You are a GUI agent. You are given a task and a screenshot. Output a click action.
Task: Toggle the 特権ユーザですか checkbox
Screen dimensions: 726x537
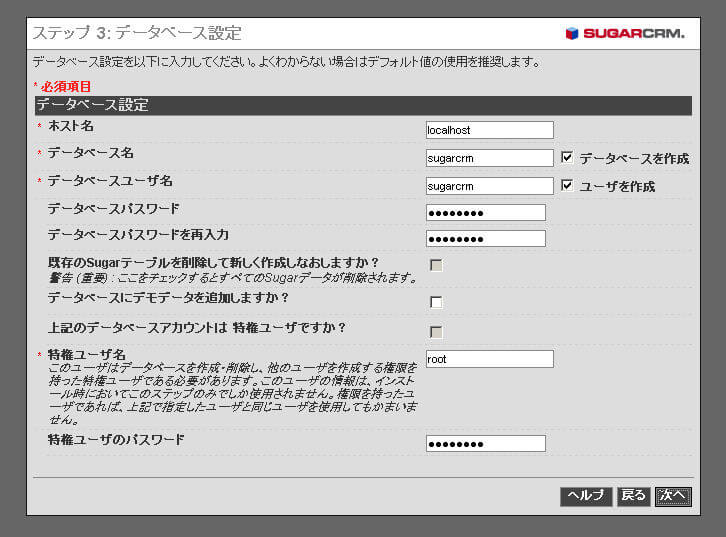[436, 332]
